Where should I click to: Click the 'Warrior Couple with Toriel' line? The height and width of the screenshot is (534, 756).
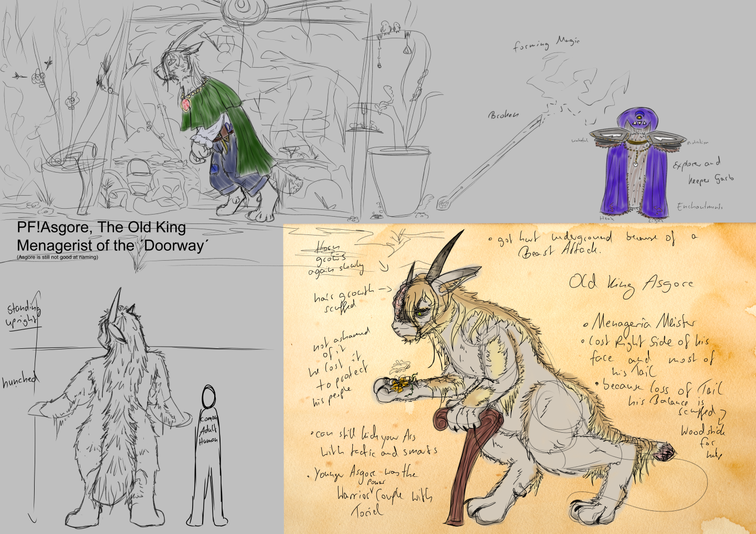(x=383, y=501)
